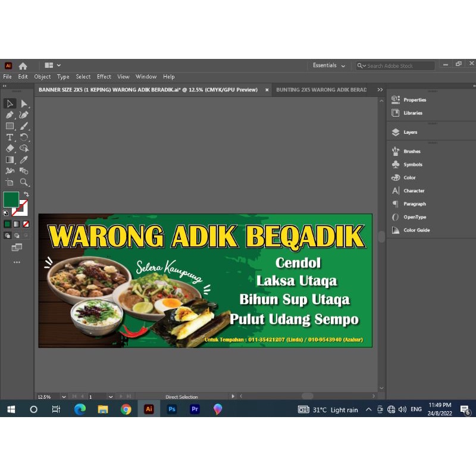This screenshot has height=476, width=476.
Task: Click the Search Adobe Stock field
Action: pos(399,65)
